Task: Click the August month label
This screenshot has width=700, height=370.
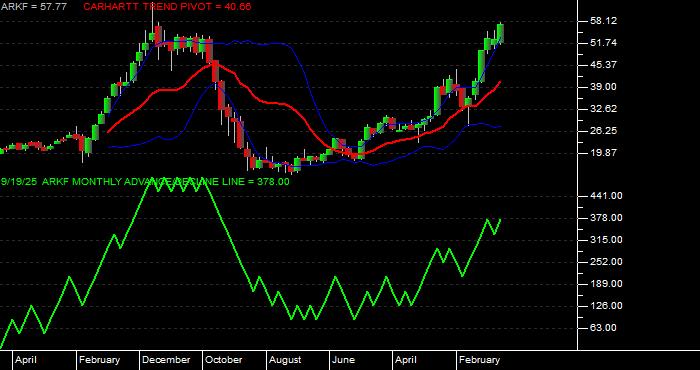Action: pyautogui.click(x=285, y=360)
